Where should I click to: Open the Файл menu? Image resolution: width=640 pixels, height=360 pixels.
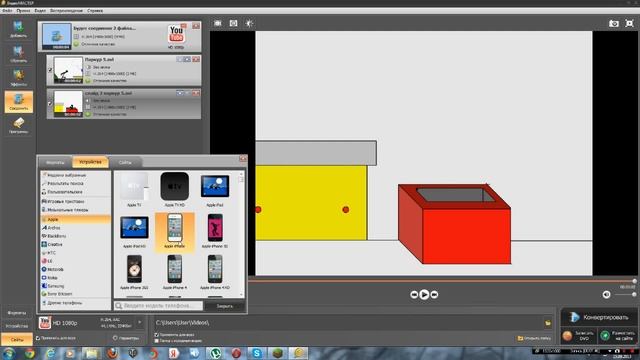[x=7, y=11]
